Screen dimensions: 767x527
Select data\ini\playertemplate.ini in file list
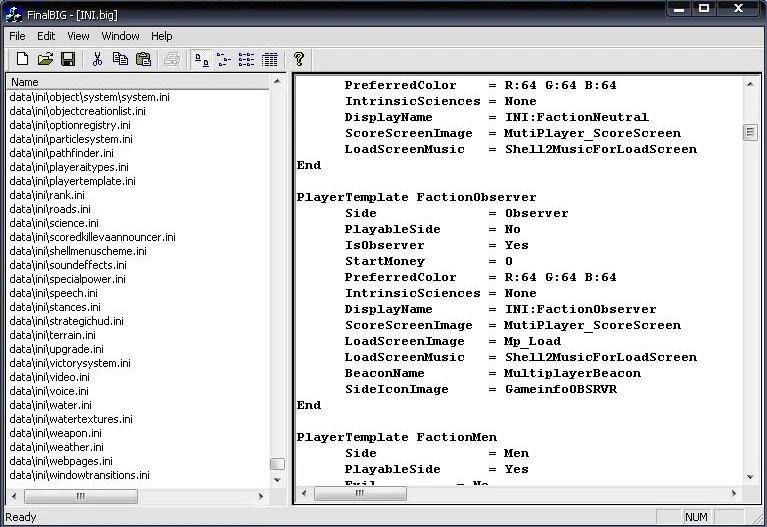(72, 181)
